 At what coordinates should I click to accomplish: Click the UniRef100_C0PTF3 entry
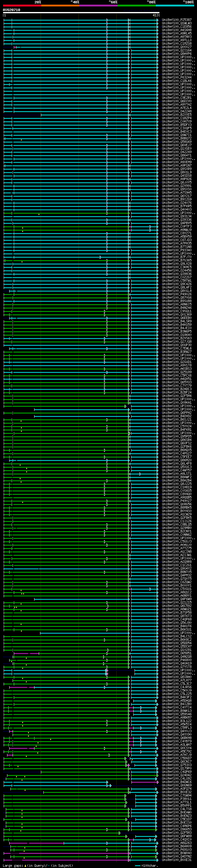[177, 226]
